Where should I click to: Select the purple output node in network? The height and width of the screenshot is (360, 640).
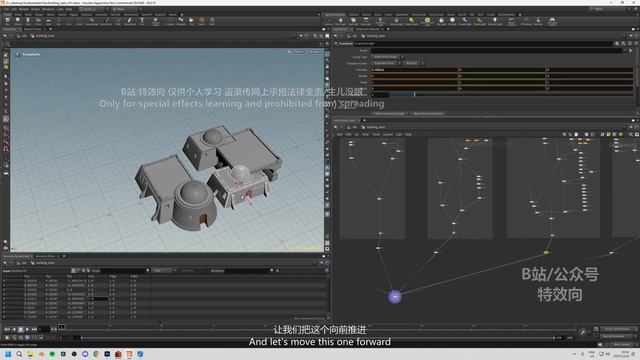(394, 296)
